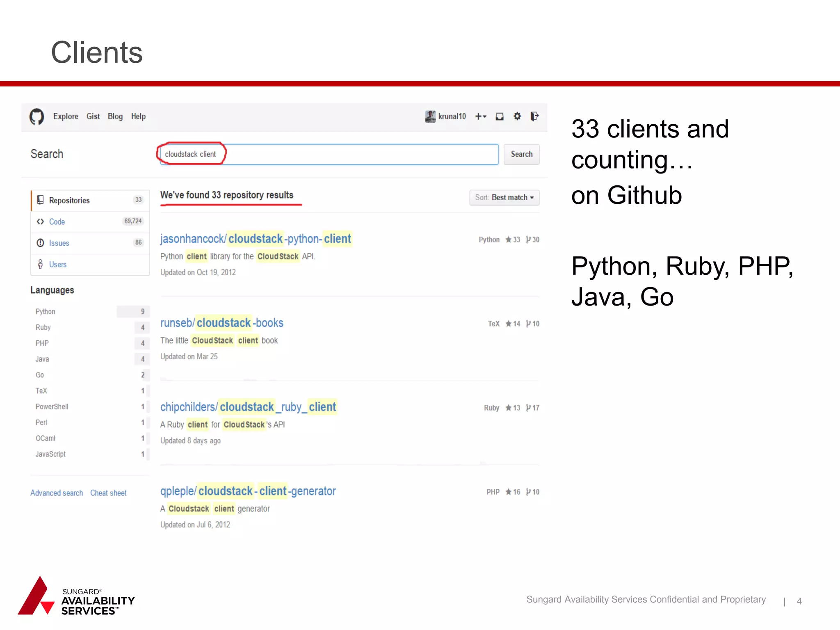Click the Search button
The image size is (840, 630).
tap(521, 154)
